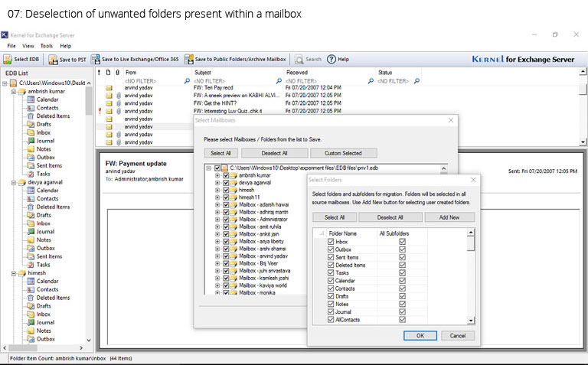Image resolution: width=588 pixels, height=365 pixels.
Task: Expand devya agarwal in Select Mailboxes
Action: (x=217, y=183)
